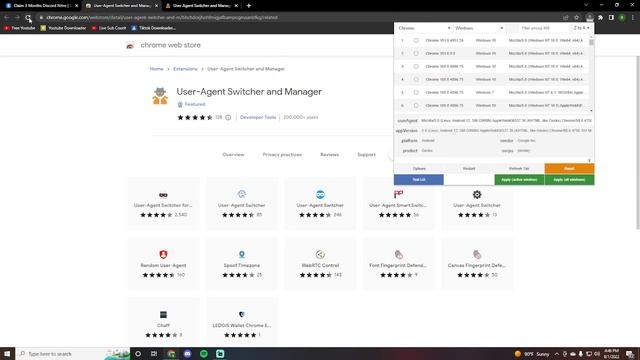Viewport: 640px width, 360px height.
Task: Open the Chrome browser dropdown in popup
Action: click(x=424, y=28)
